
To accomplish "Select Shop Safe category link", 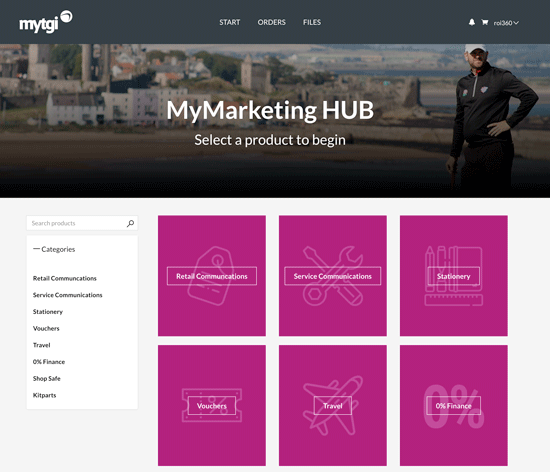I will 47,379.
